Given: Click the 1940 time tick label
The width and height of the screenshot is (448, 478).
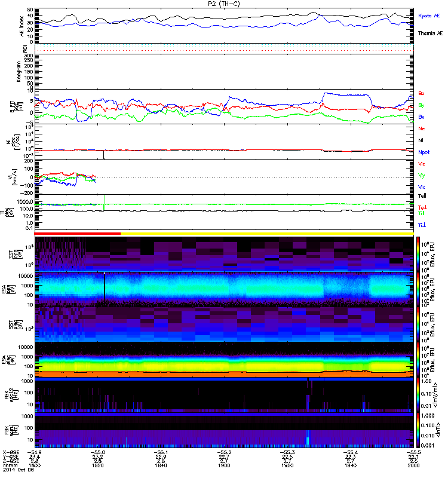Looking at the screenshot, I should 351,465.
